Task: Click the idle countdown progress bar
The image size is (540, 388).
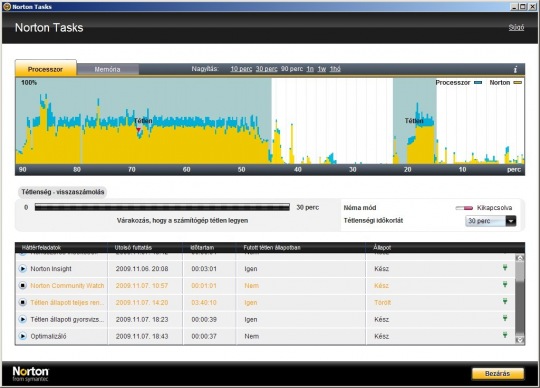Action: pos(162,207)
